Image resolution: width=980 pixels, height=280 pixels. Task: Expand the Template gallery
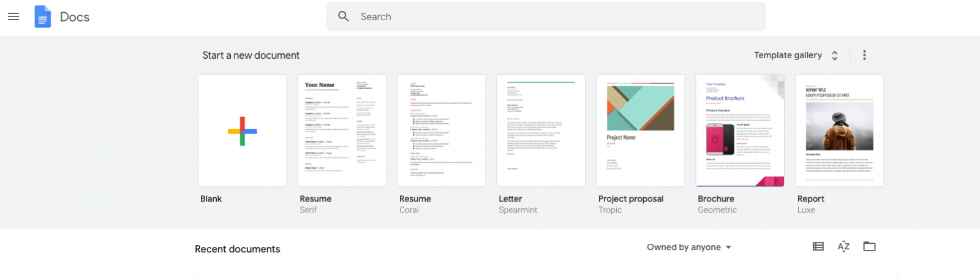[796, 55]
